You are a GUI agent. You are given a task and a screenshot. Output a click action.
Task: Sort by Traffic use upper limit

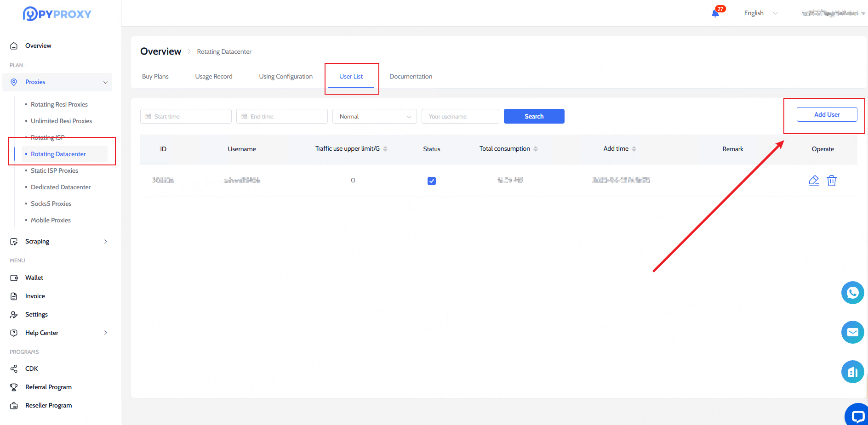[385, 149]
